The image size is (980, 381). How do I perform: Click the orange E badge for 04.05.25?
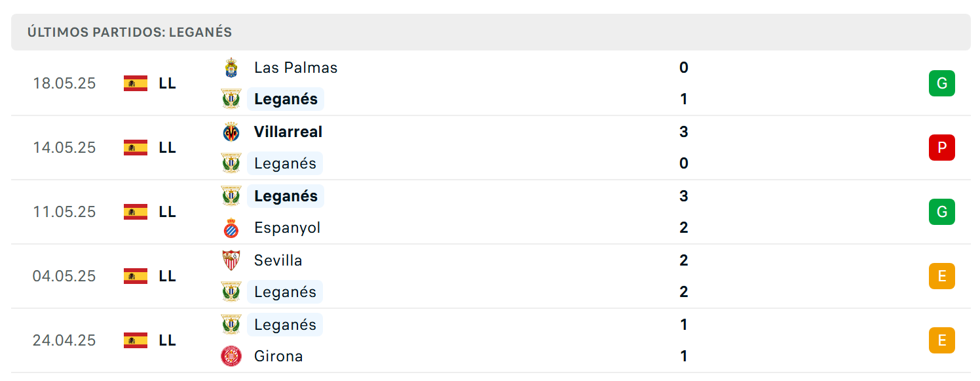(942, 276)
